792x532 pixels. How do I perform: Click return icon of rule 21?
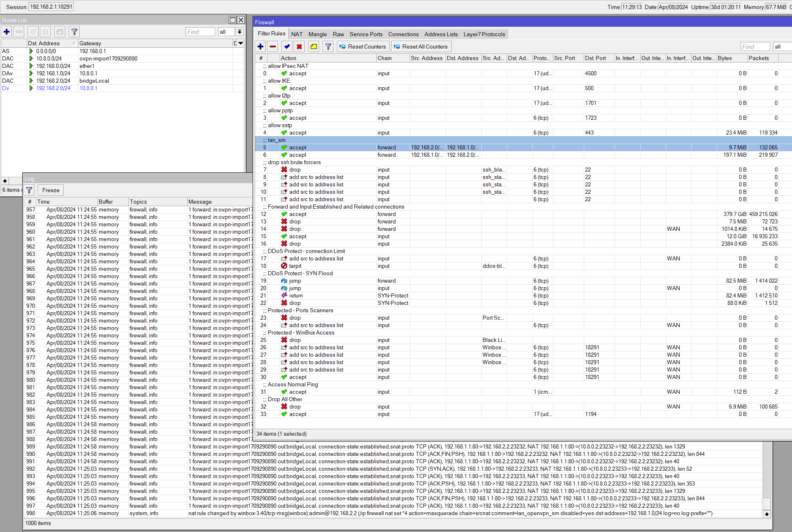click(284, 296)
